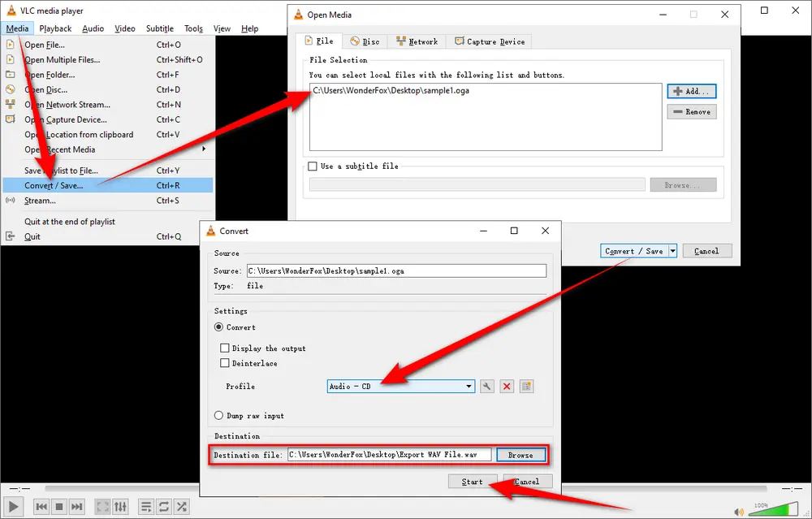Enable the Deinterlace checkbox
The width and height of the screenshot is (812, 519).
pyautogui.click(x=224, y=363)
